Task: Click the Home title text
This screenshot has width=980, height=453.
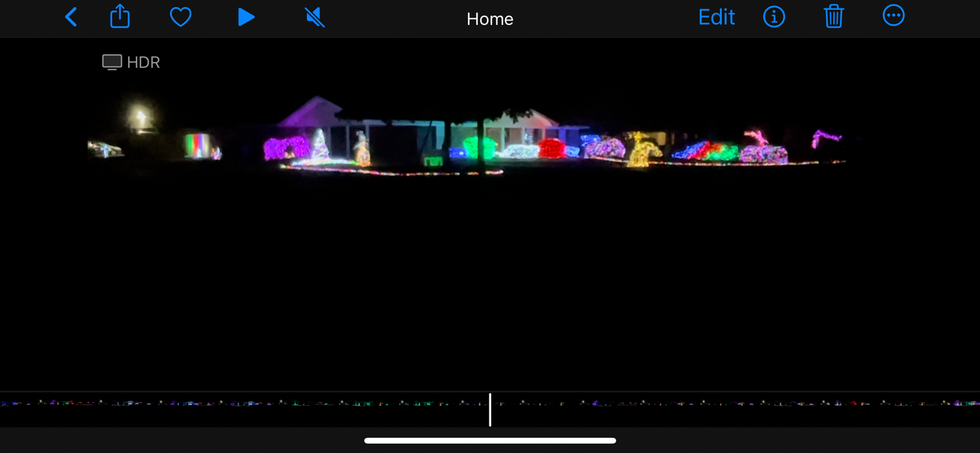Action: [490, 19]
